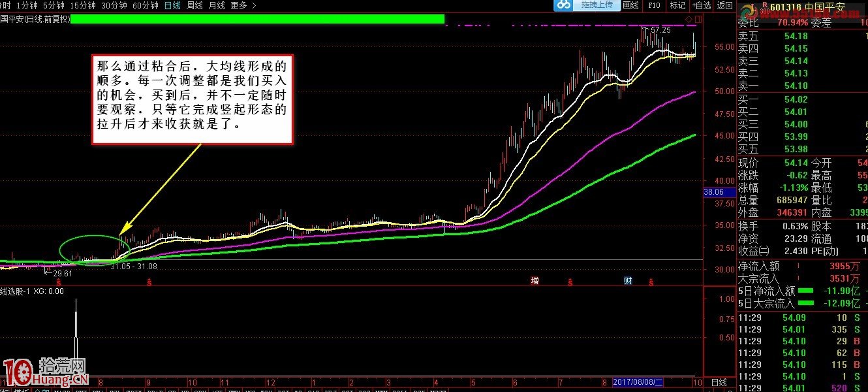Click the 总量 685947 field
This screenshot has width=868, height=392.
(773, 200)
